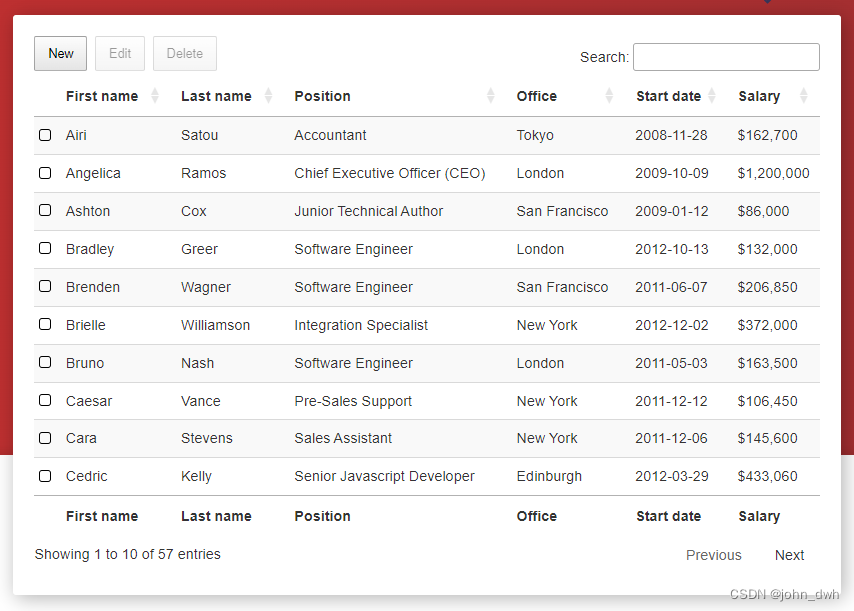Click the Delete button
The image size is (854, 611).
pyautogui.click(x=184, y=53)
